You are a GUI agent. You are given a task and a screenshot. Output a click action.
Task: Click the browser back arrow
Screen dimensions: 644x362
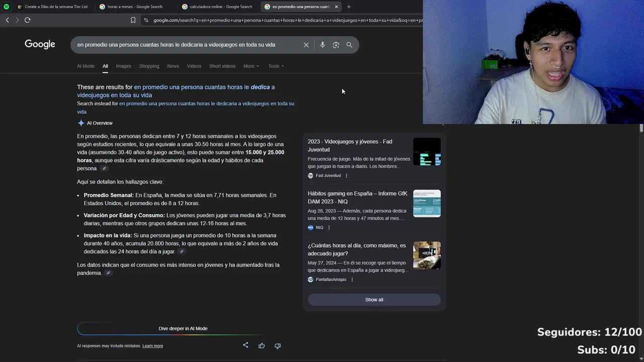tap(7, 20)
